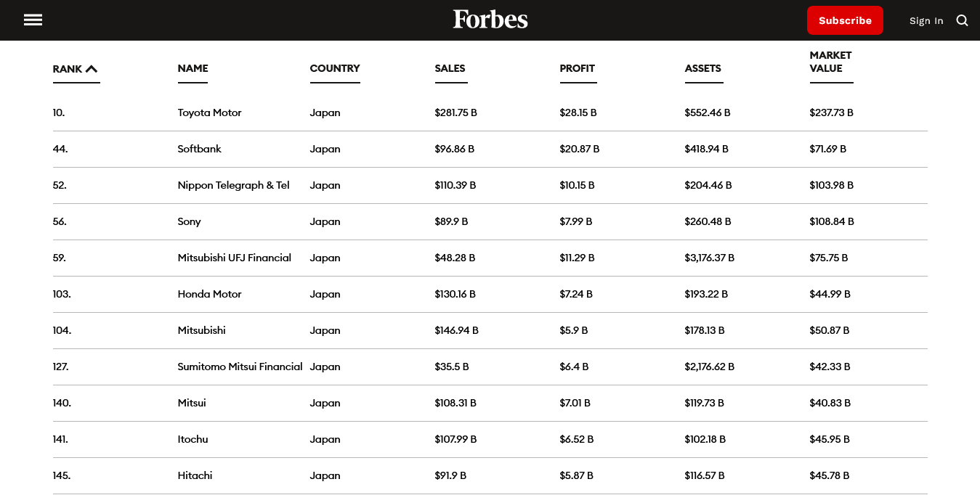Sort by the Market Value header
This screenshot has width=980, height=495.
[830, 62]
